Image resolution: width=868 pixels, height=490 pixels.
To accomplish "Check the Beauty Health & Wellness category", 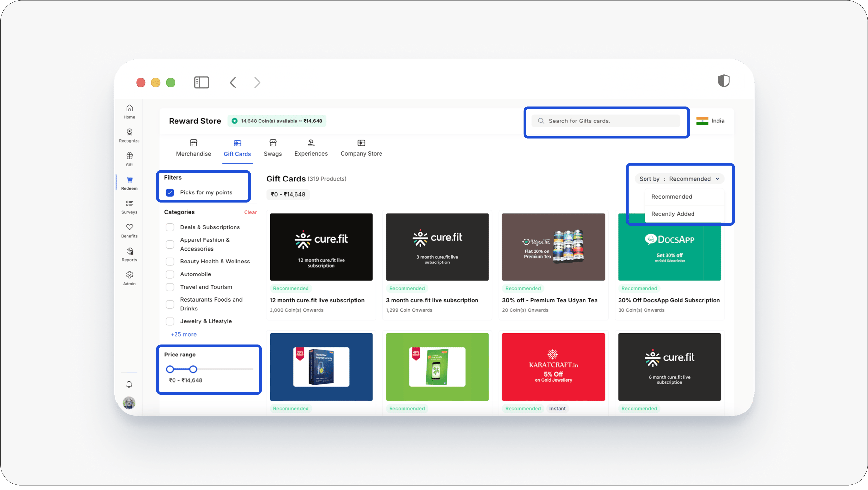I will tap(170, 262).
